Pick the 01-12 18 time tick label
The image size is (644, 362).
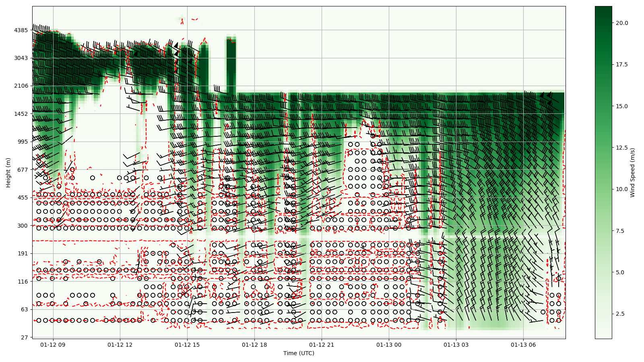coord(254,345)
